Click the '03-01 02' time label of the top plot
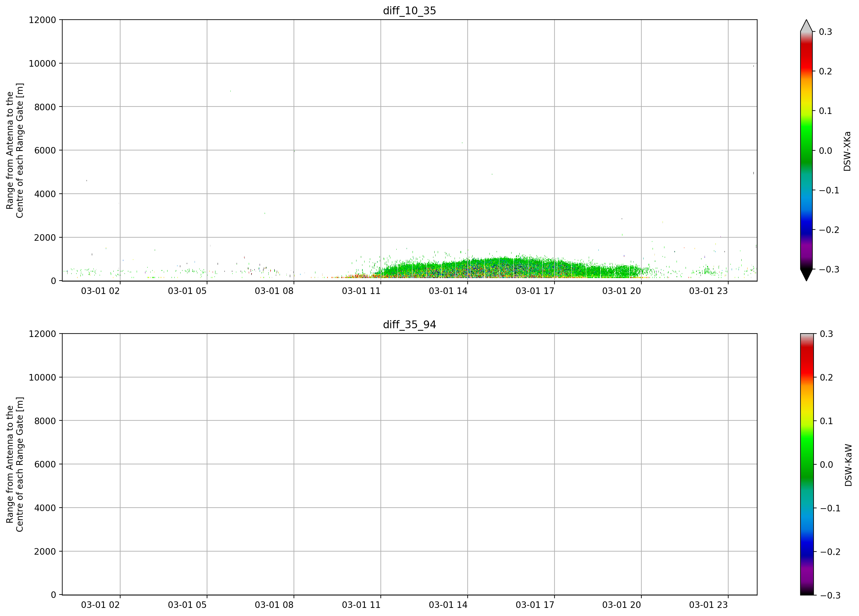Screen dimensions: 859x616 (100, 291)
